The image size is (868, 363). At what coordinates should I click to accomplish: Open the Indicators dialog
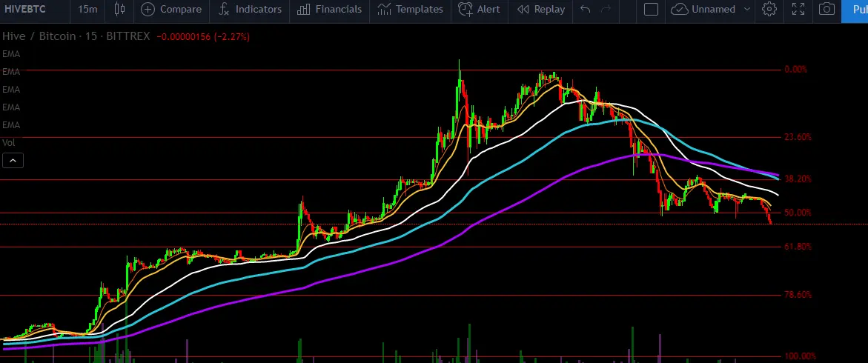point(251,10)
